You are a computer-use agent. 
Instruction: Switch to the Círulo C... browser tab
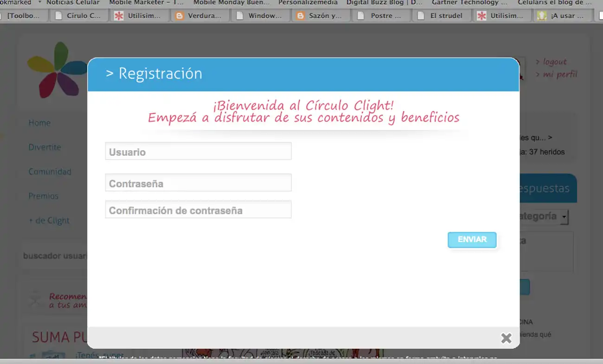tap(78, 16)
